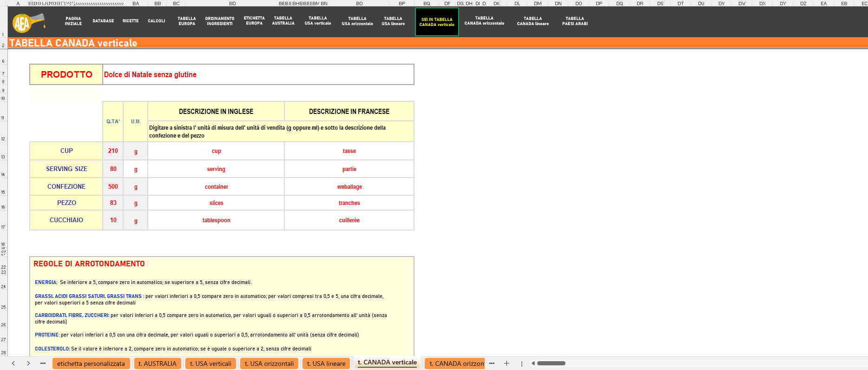Image resolution: width=868 pixels, height=370 pixels.
Task: Select French description cell 'tranches'
Action: pyautogui.click(x=349, y=203)
